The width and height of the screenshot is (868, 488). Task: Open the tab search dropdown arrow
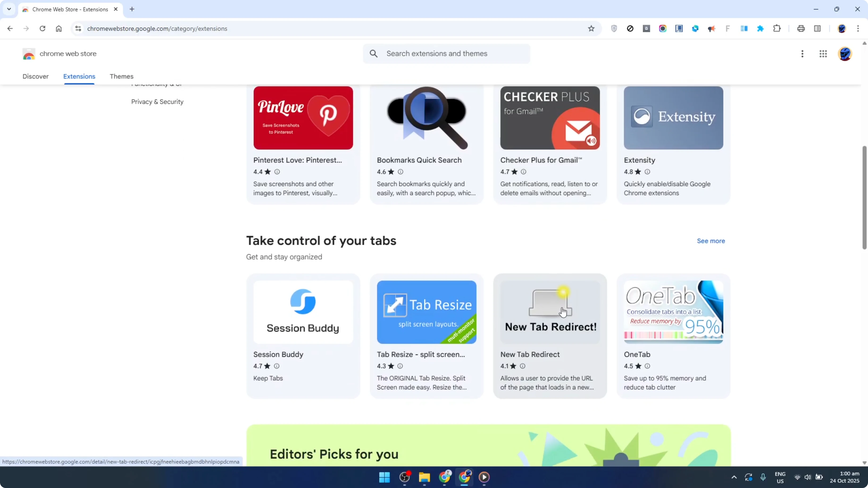[x=9, y=9]
